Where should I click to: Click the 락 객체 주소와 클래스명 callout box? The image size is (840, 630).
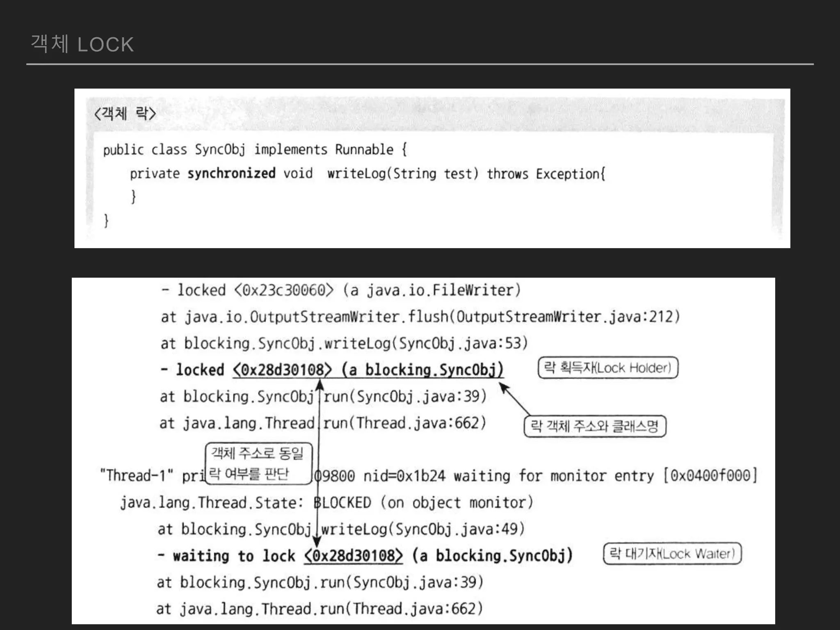pos(594,427)
